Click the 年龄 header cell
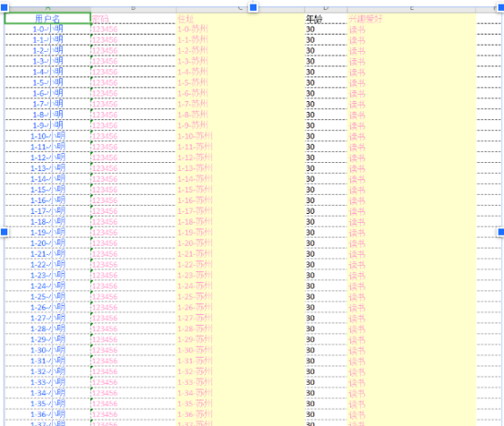The height and width of the screenshot is (426, 504). 326,18
